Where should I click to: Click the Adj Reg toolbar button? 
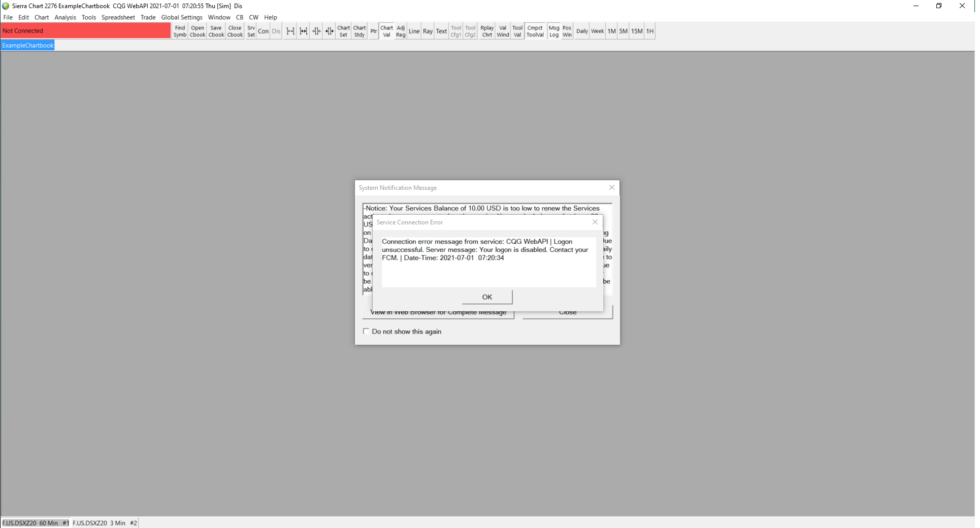[x=401, y=31]
